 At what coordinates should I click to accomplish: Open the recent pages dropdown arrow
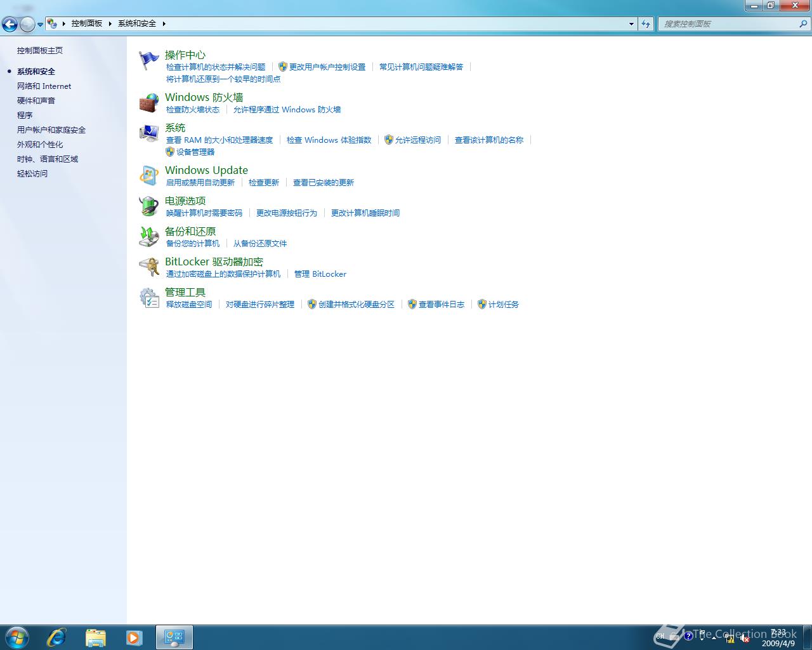click(x=40, y=24)
